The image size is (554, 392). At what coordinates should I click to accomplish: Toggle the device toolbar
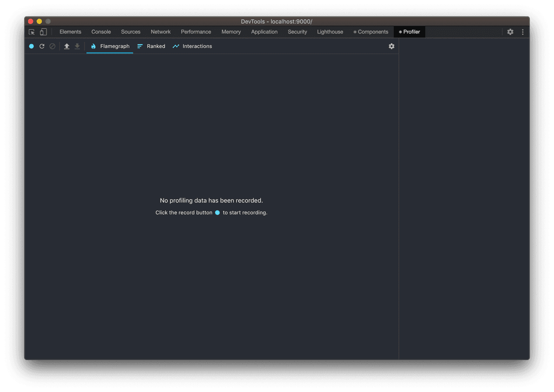(43, 31)
